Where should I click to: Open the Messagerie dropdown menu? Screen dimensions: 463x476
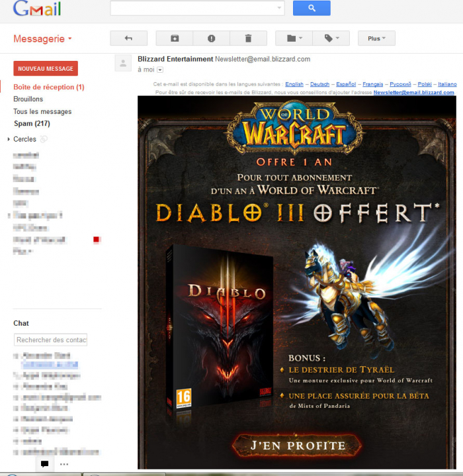pyautogui.click(x=43, y=39)
